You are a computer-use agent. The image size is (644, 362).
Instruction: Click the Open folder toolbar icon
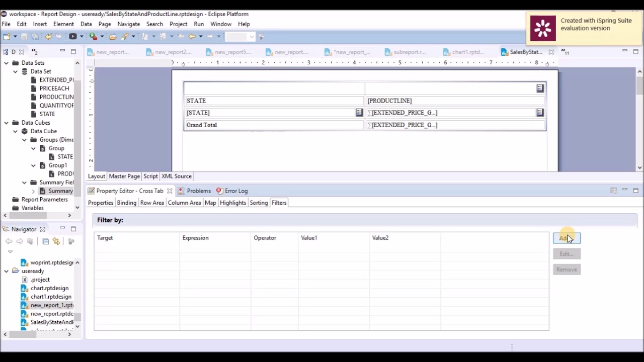click(x=113, y=37)
